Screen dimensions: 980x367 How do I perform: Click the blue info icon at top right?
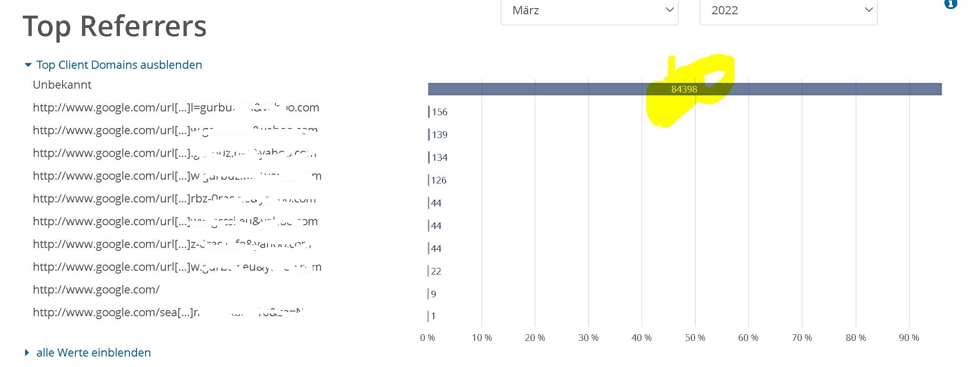(951, 4)
